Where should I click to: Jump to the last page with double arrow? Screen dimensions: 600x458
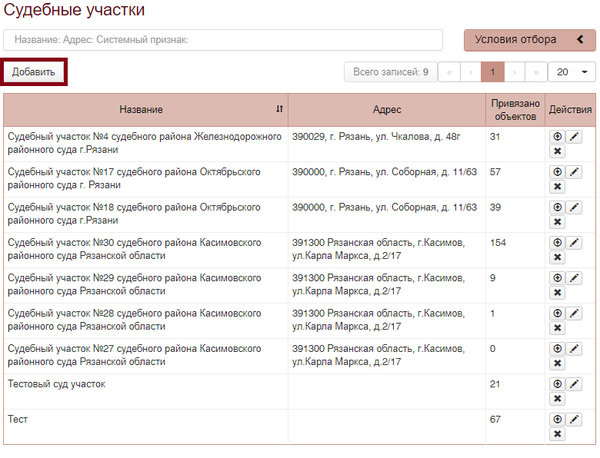click(x=536, y=72)
